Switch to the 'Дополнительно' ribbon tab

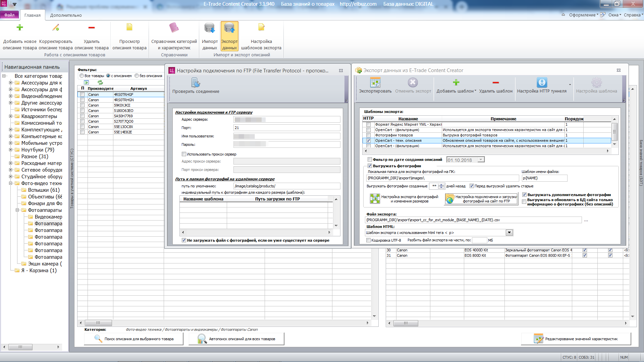pos(66,15)
